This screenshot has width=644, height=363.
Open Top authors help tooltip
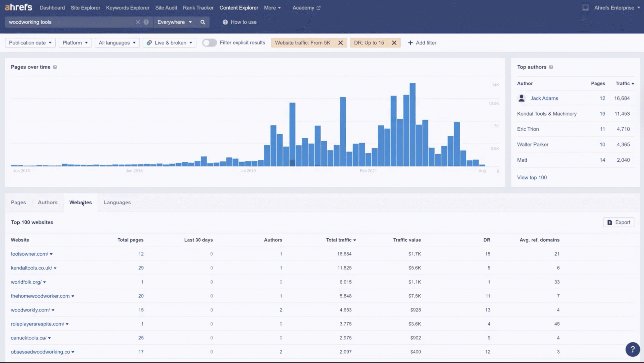pos(551,67)
